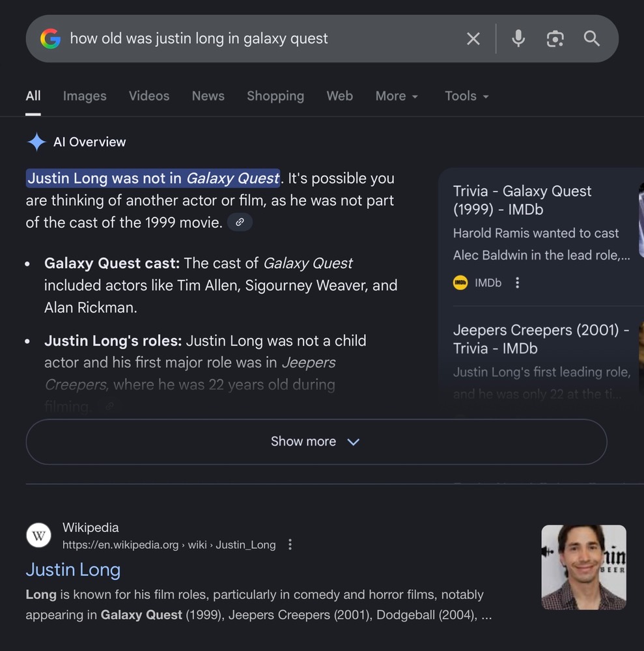Select the News tab

pos(208,96)
